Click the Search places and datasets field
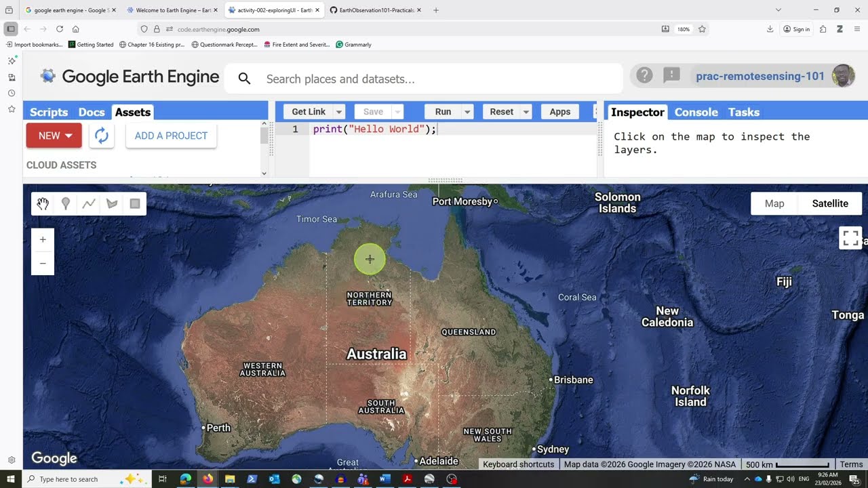 (x=423, y=79)
